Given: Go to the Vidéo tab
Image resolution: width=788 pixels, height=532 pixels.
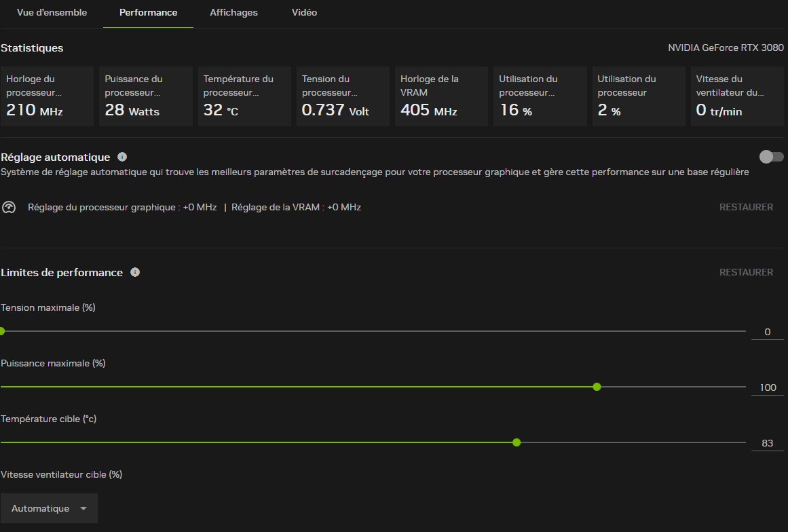Looking at the screenshot, I should click(x=304, y=13).
